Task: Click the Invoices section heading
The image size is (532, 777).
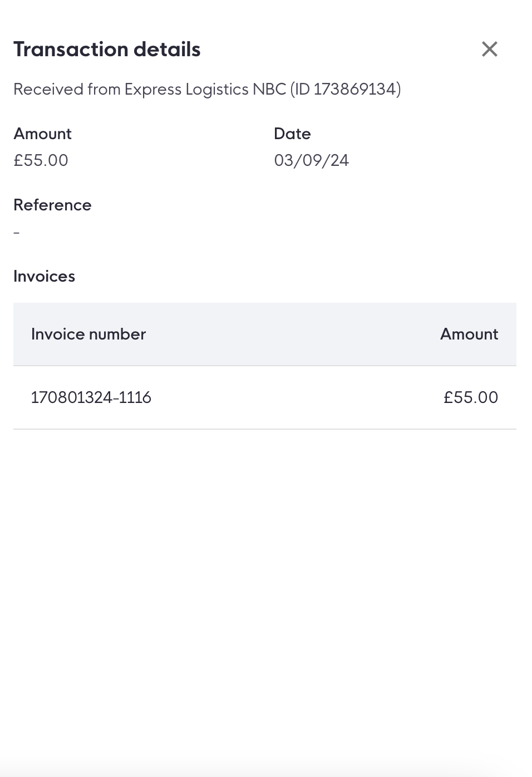Action: click(x=44, y=276)
